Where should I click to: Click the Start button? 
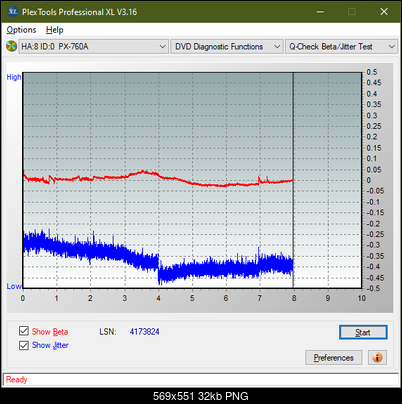tap(363, 332)
